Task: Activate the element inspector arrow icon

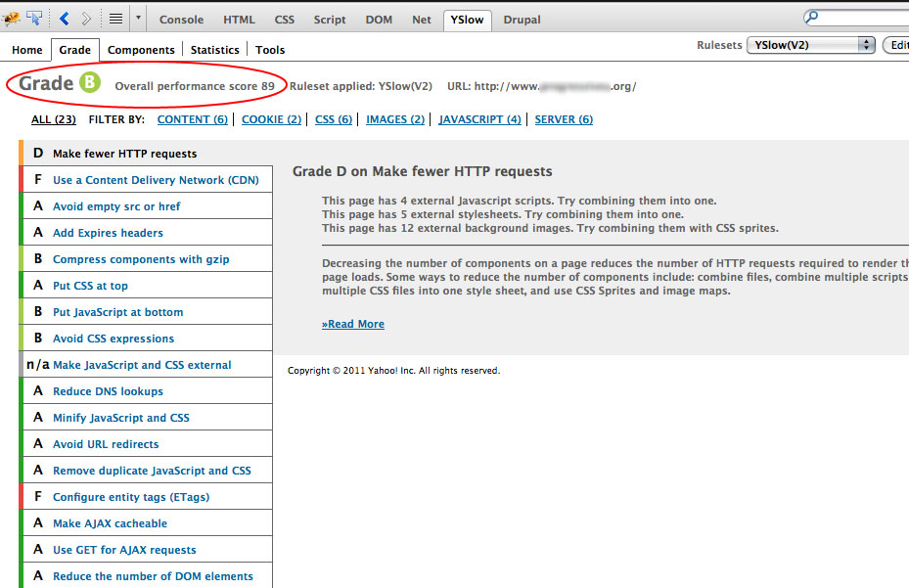Action: coord(34,19)
